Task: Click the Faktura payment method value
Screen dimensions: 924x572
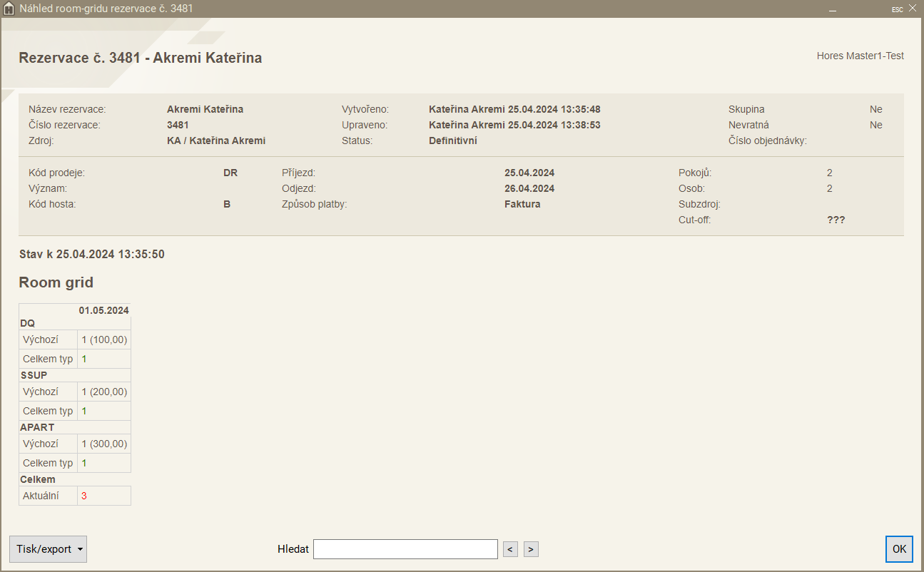Action: coord(522,204)
